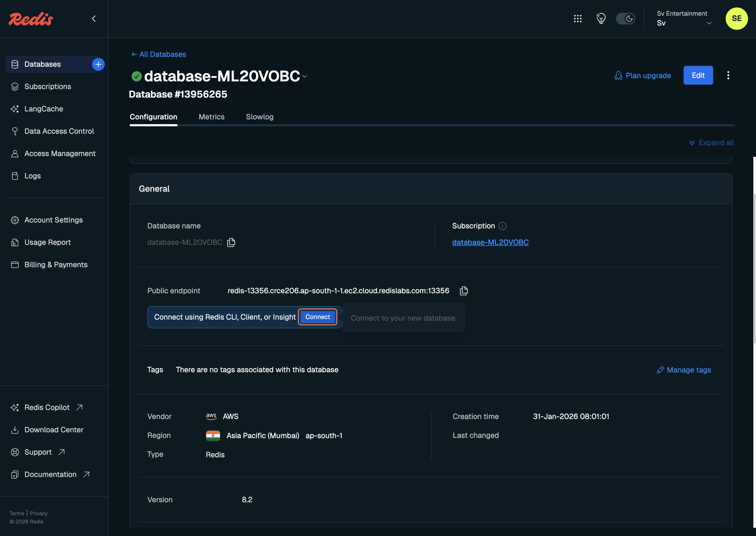756x536 pixels.
Task: Switch to the Metrics tab
Action: (x=212, y=117)
